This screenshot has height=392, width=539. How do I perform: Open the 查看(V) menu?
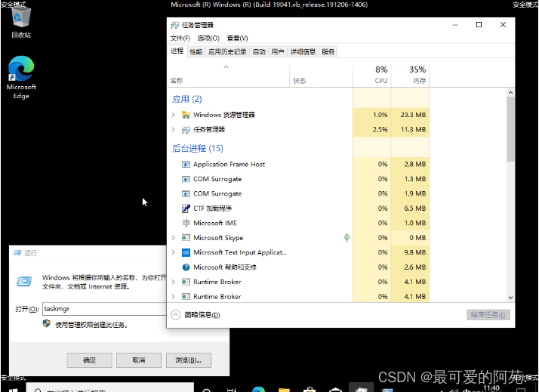pyautogui.click(x=237, y=39)
